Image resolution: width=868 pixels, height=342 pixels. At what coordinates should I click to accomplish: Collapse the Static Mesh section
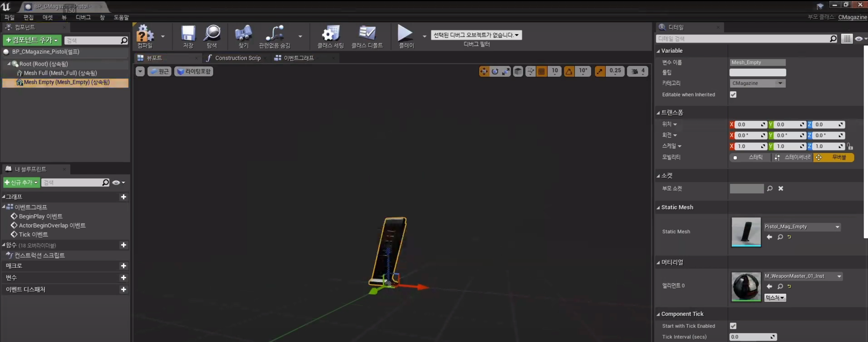click(658, 208)
